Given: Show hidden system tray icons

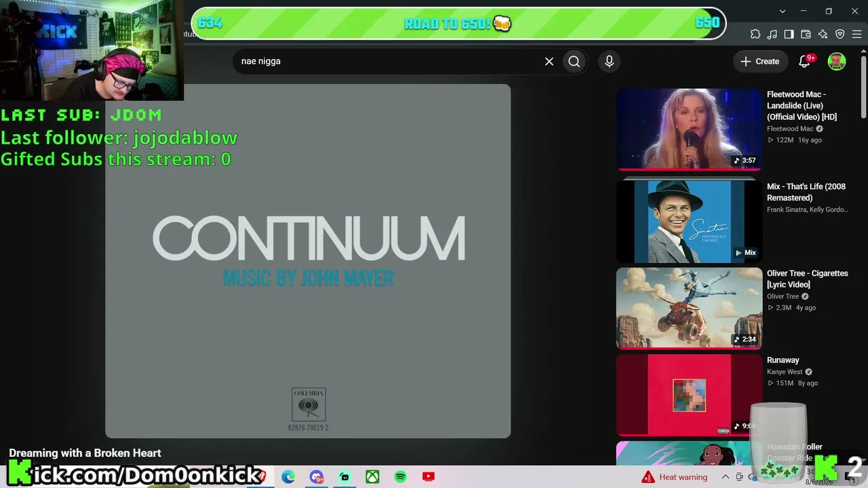Looking at the screenshot, I should [x=725, y=477].
